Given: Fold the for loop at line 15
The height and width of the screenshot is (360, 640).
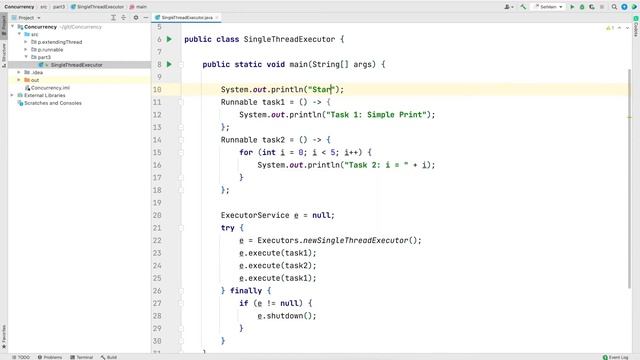Looking at the screenshot, I should click(181, 152).
